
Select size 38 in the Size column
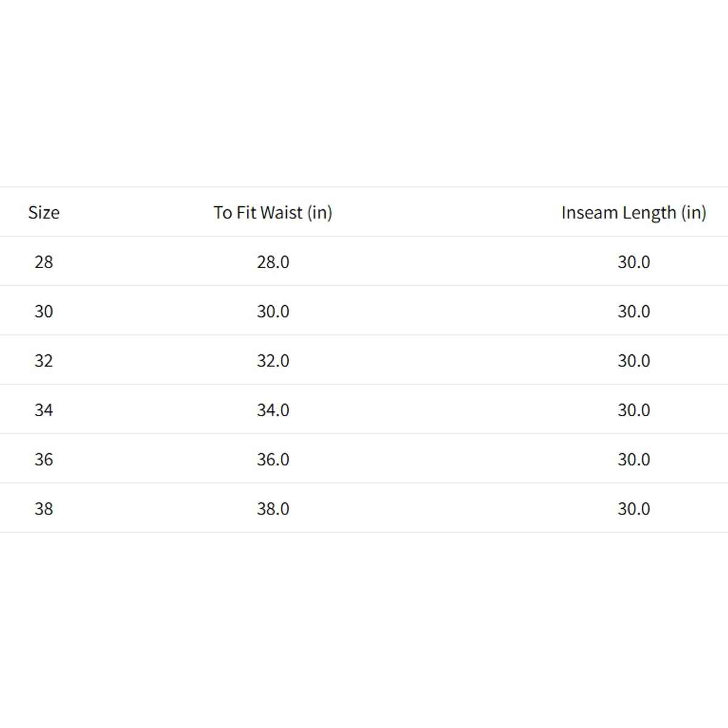pos(44,508)
